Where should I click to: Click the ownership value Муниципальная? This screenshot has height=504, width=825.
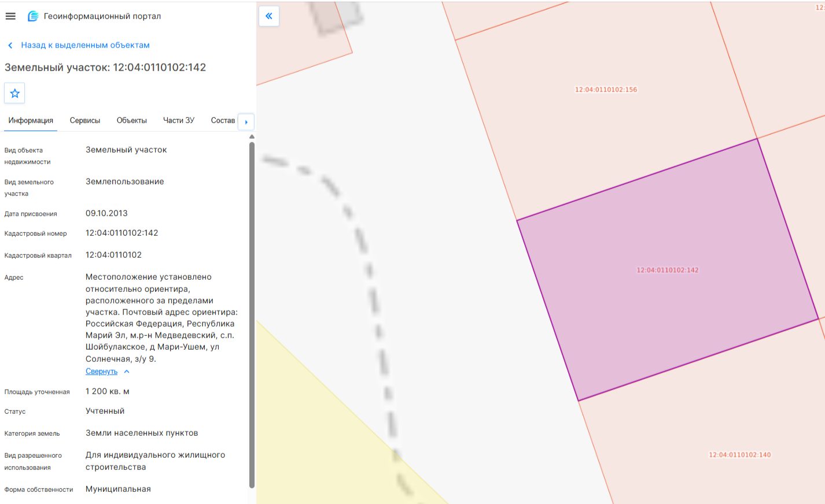pos(118,489)
